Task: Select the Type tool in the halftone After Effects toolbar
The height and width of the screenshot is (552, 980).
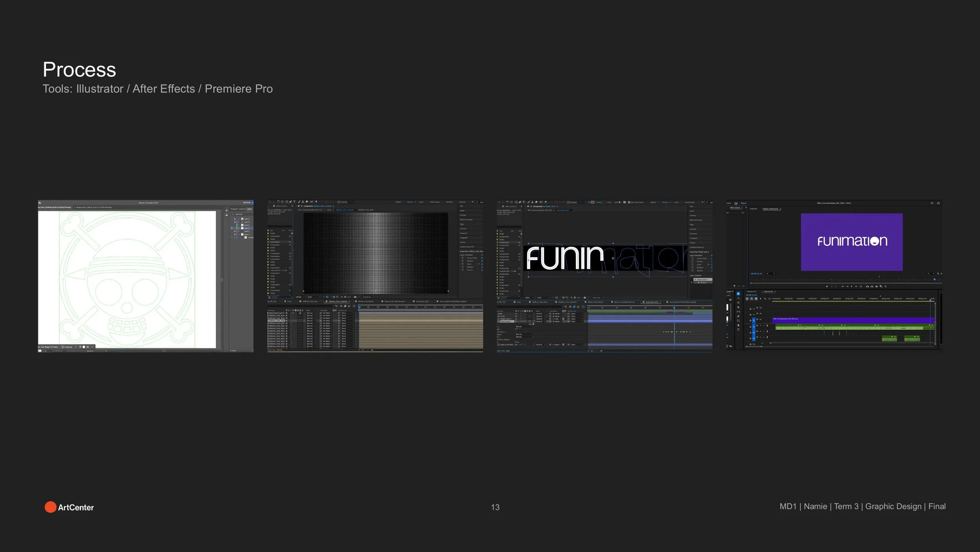Action: (x=294, y=202)
